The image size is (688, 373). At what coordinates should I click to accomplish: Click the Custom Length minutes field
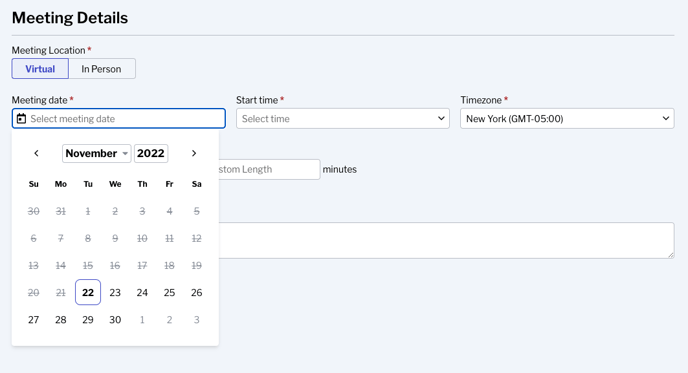click(269, 169)
